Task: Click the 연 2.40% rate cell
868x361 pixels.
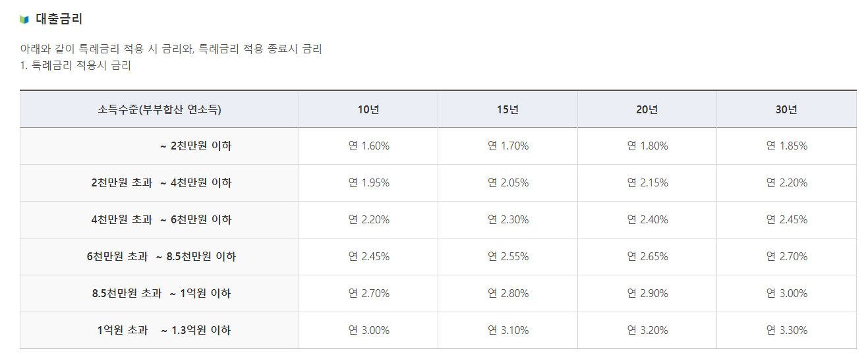Action: (x=647, y=220)
